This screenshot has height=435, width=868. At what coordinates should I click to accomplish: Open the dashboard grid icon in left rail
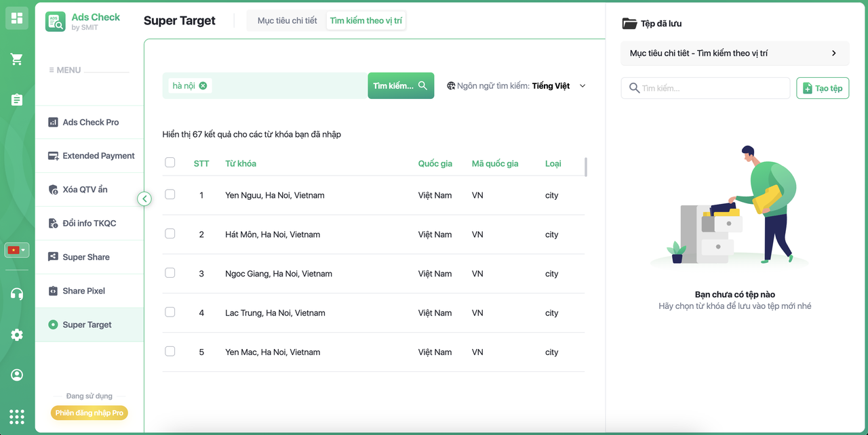(17, 18)
